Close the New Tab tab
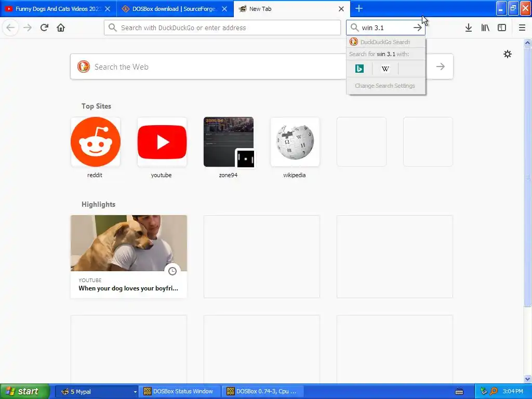Image resolution: width=532 pixels, height=399 pixels. coord(341,9)
